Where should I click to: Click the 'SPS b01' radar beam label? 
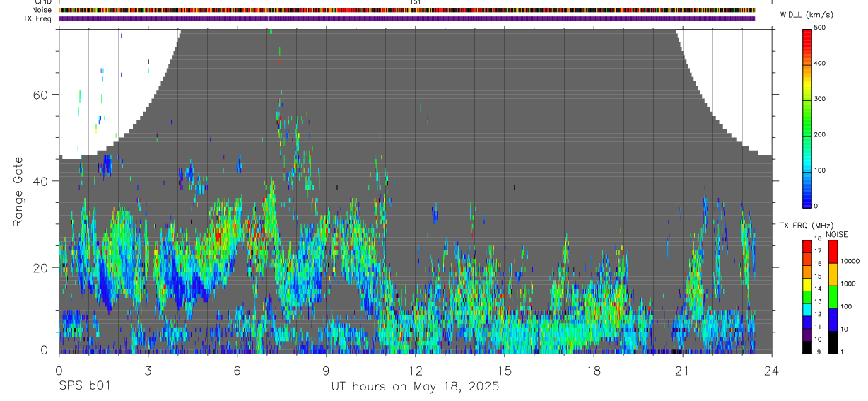(x=84, y=387)
